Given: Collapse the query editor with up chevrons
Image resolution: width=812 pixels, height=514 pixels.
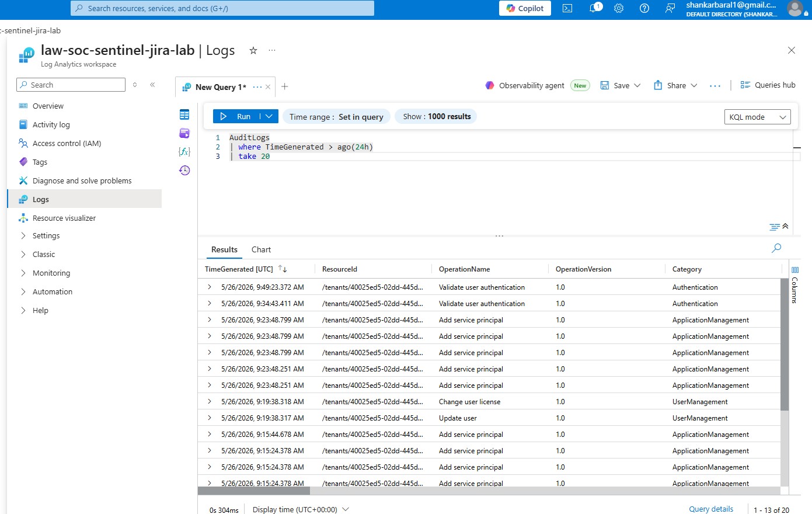Looking at the screenshot, I should pyautogui.click(x=785, y=226).
